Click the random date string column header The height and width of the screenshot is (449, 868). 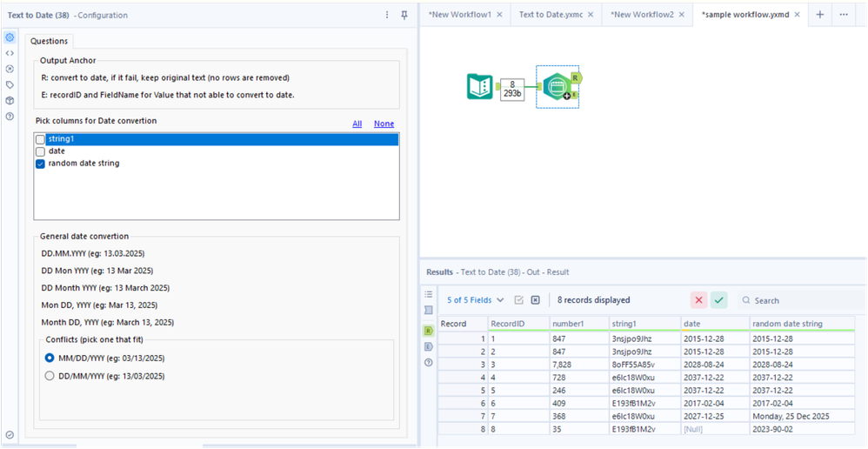point(803,324)
